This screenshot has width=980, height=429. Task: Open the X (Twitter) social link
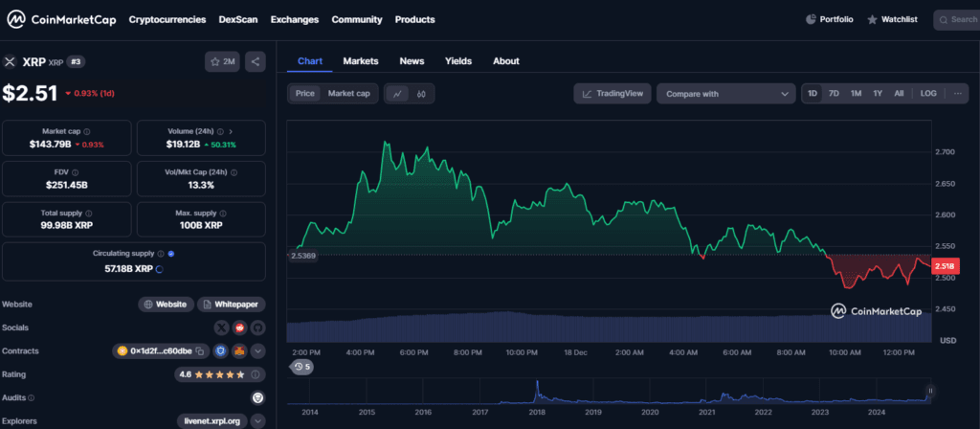pyautogui.click(x=221, y=327)
